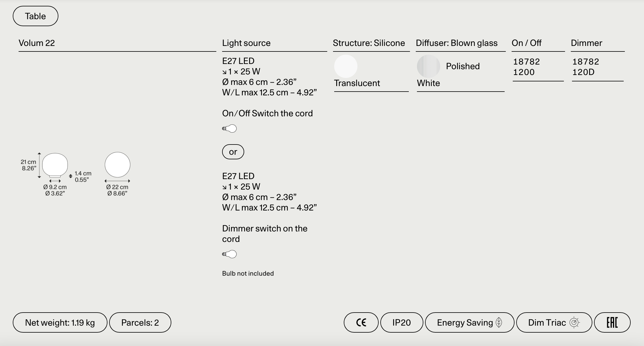Click the IP20 rating badge
The height and width of the screenshot is (346, 644).
coord(402,322)
